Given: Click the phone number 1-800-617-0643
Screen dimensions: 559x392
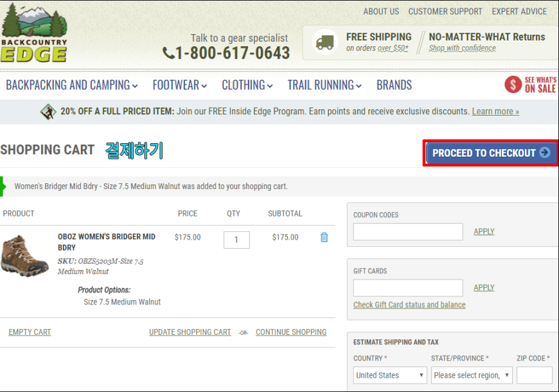Looking at the screenshot, I should [233, 53].
